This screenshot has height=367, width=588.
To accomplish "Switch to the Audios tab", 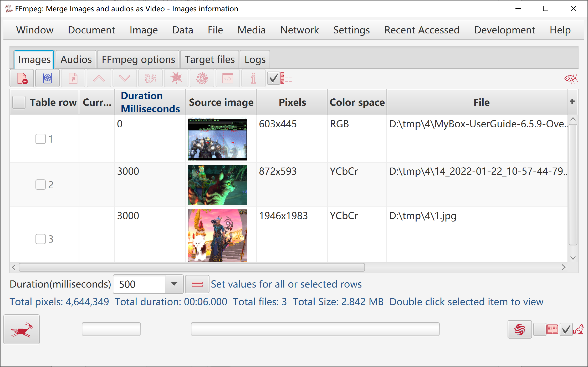I will click(x=76, y=59).
